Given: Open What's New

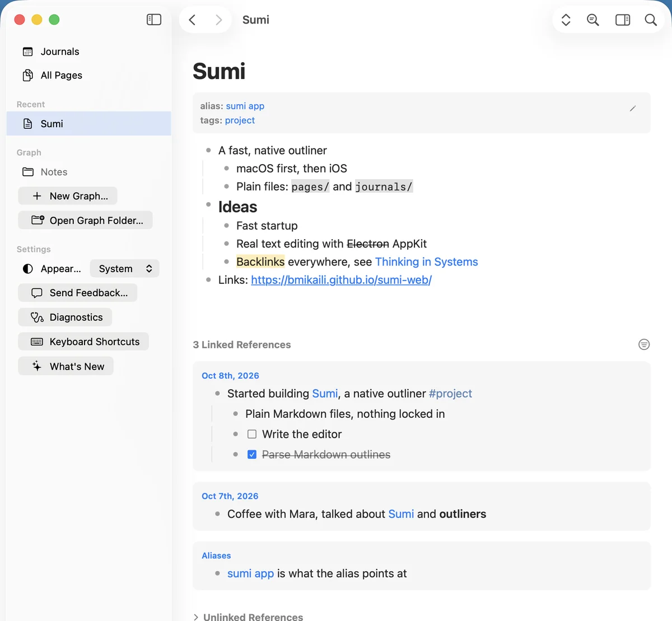Looking at the screenshot, I should click(x=66, y=366).
